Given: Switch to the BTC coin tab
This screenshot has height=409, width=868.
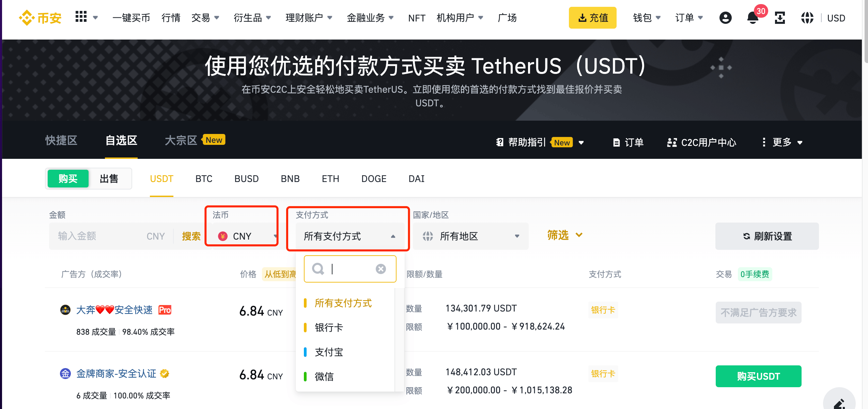Looking at the screenshot, I should point(204,179).
